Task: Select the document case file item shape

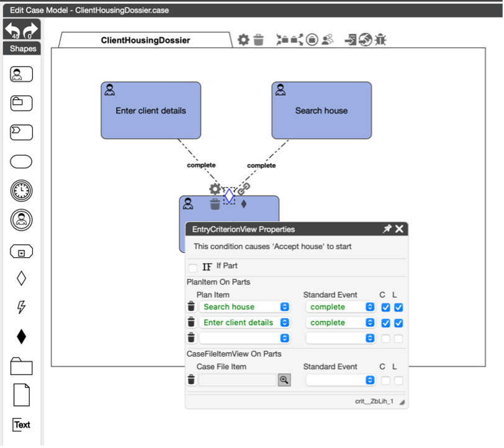Action: [x=20, y=395]
